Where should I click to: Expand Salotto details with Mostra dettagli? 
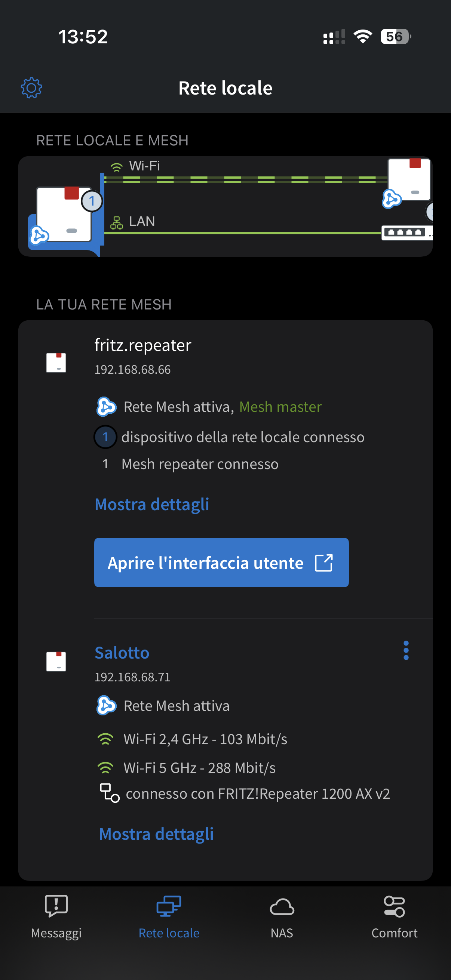(x=156, y=834)
